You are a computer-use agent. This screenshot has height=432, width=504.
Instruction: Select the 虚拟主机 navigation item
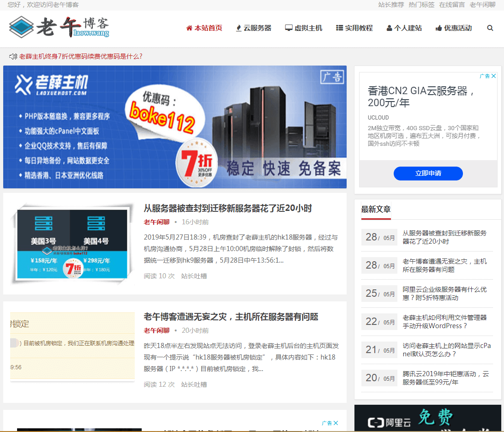click(x=304, y=28)
